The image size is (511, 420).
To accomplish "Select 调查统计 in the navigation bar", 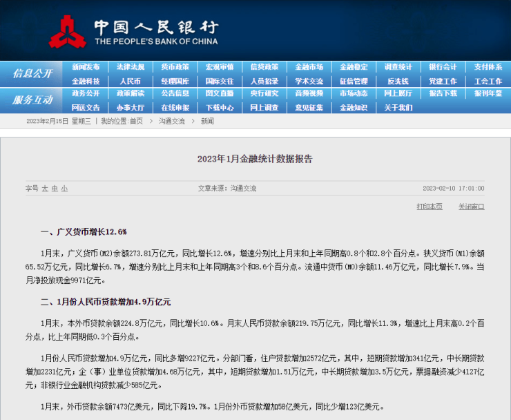I will 398,67.
